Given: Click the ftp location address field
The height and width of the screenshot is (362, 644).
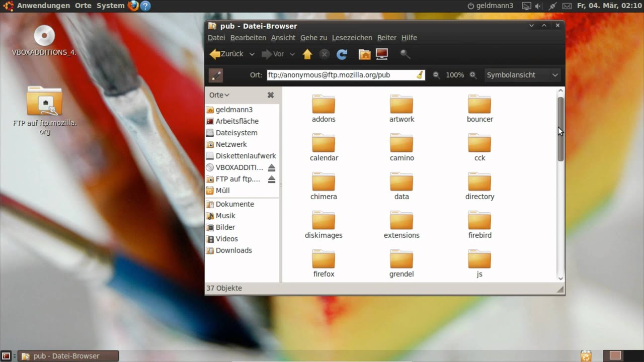Looking at the screenshot, I should point(346,75).
